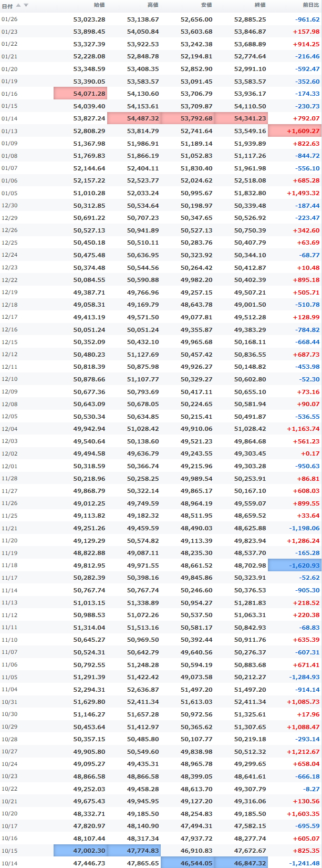Click the change value -784.82
Image resolution: width=322 pixels, height=868 pixels.
307,330
